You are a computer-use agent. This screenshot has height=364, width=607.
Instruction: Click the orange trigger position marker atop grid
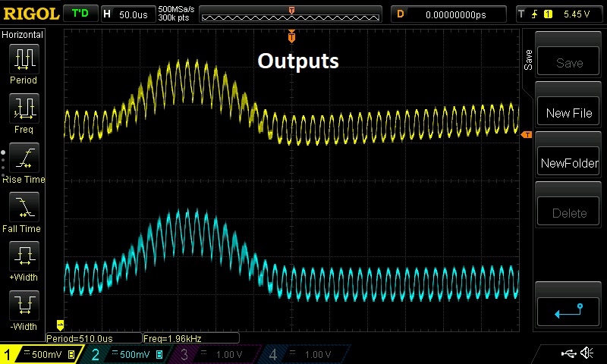[x=291, y=36]
